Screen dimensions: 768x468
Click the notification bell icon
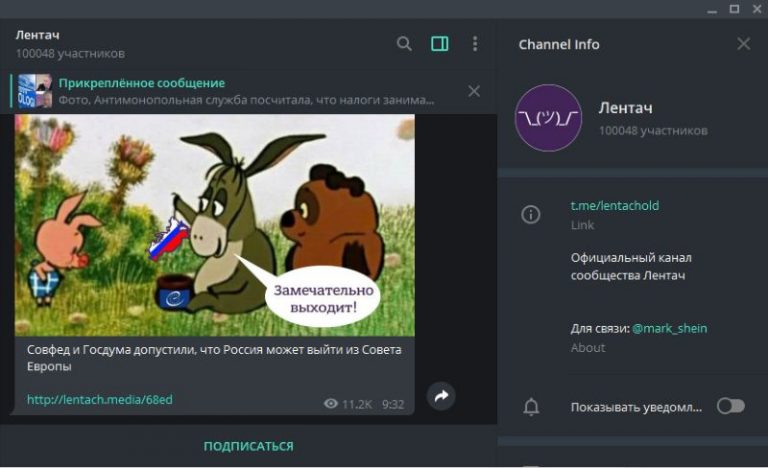pos(531,407)
